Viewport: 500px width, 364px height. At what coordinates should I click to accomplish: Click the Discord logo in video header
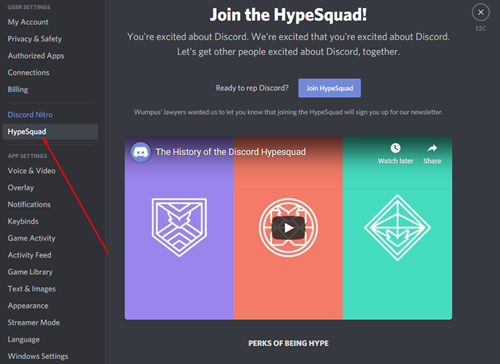(140, 152)
